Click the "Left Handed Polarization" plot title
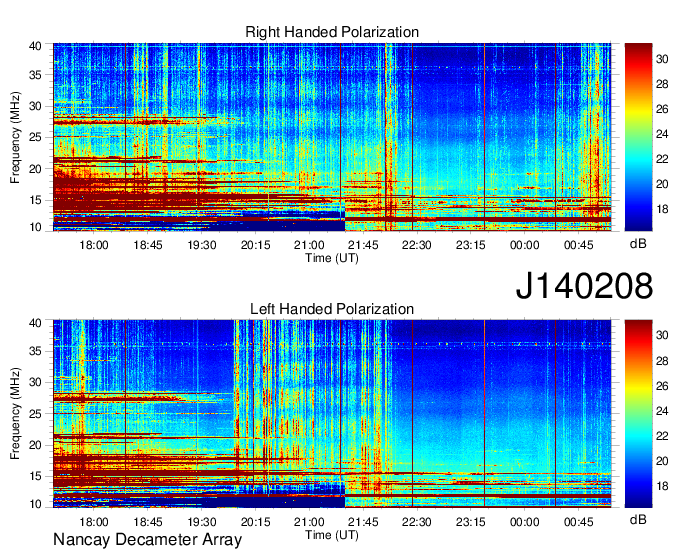The width and height of the screenshot is (680, 552). (x=332, y=309)
